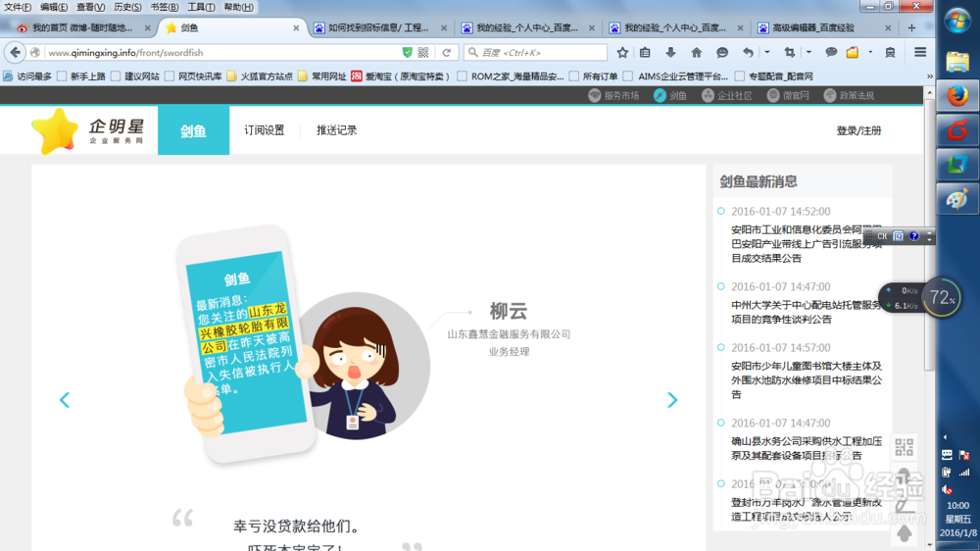
Task: Close the 剑鱼 browser tab
Action: coord(296,28)
